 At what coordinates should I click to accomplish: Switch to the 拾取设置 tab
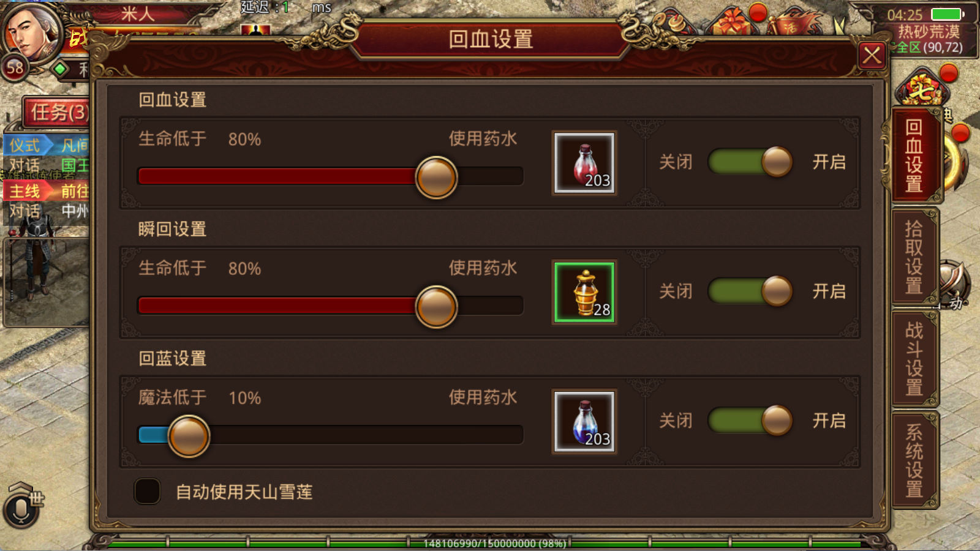pyautogui.click(x=914, y=257)
